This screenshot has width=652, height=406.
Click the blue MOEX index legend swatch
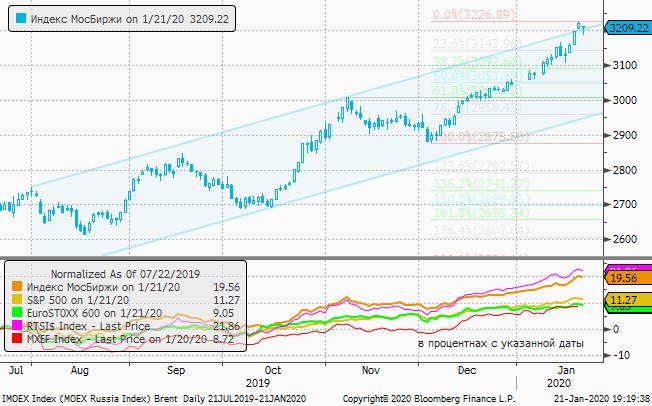coord(21,18)
